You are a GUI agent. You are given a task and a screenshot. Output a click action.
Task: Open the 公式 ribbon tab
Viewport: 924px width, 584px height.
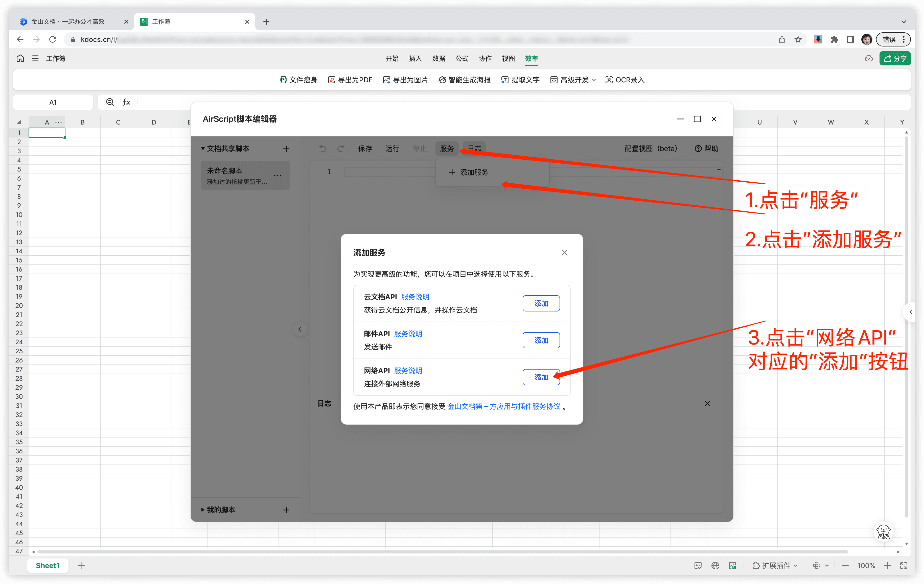point(461,58)
